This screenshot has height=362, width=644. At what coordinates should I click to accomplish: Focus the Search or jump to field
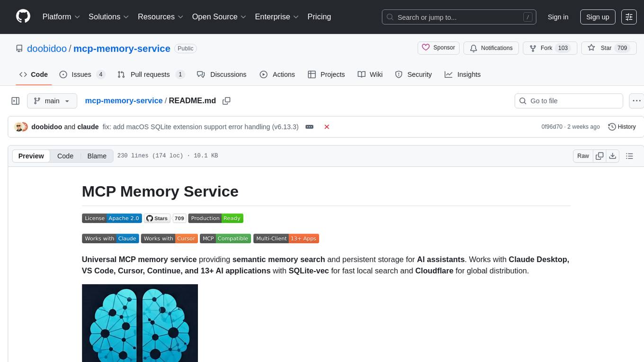(x=459, y=17)
